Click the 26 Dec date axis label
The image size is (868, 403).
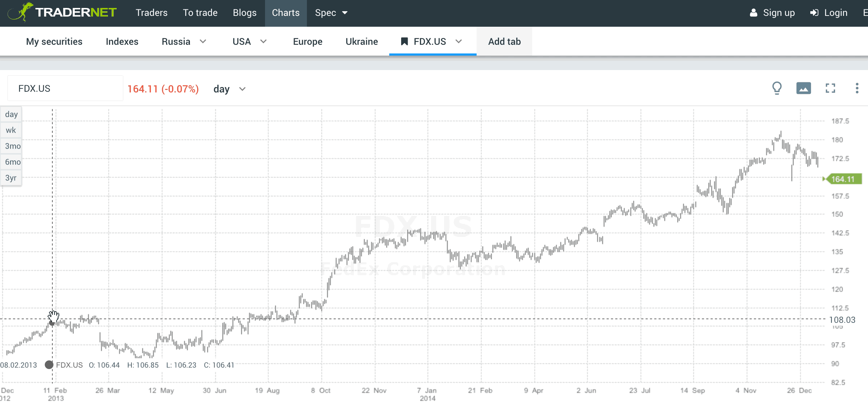799,390
